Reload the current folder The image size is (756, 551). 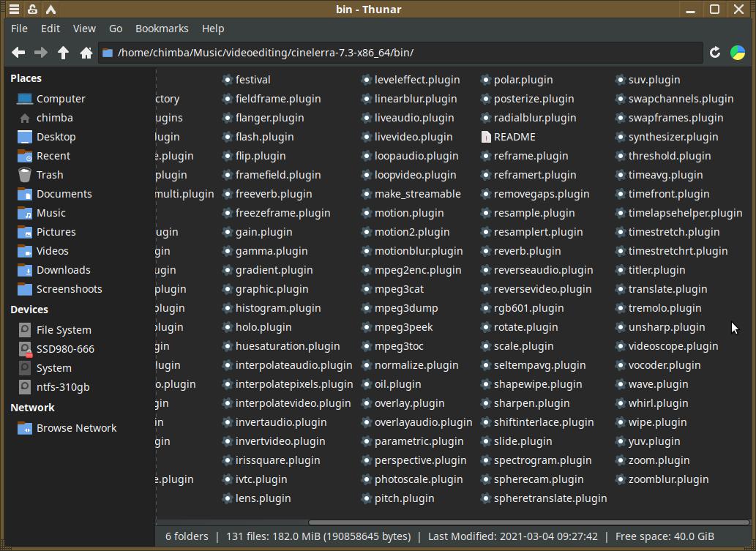click(x=715, y=53)
